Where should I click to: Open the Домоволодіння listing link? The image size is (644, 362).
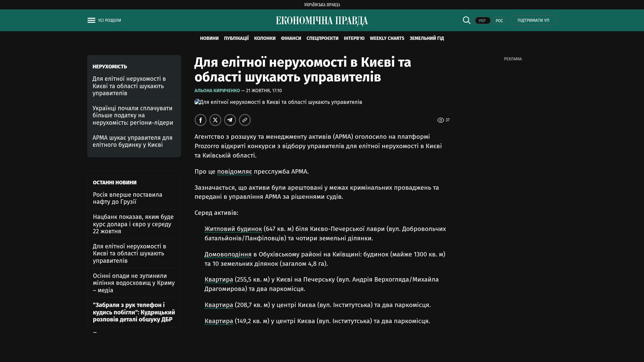(228, 254)
